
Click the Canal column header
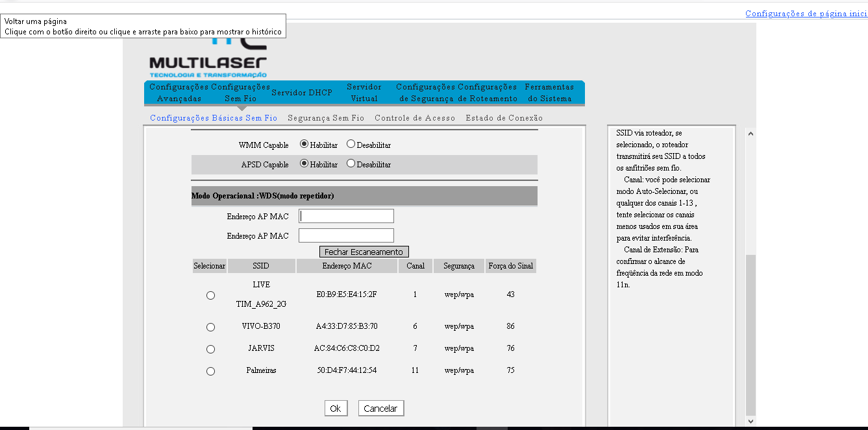click(415, 266)
